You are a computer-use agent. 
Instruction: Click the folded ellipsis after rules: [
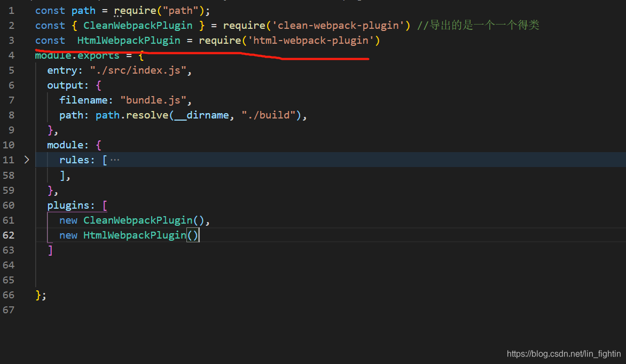click(115, 160)
